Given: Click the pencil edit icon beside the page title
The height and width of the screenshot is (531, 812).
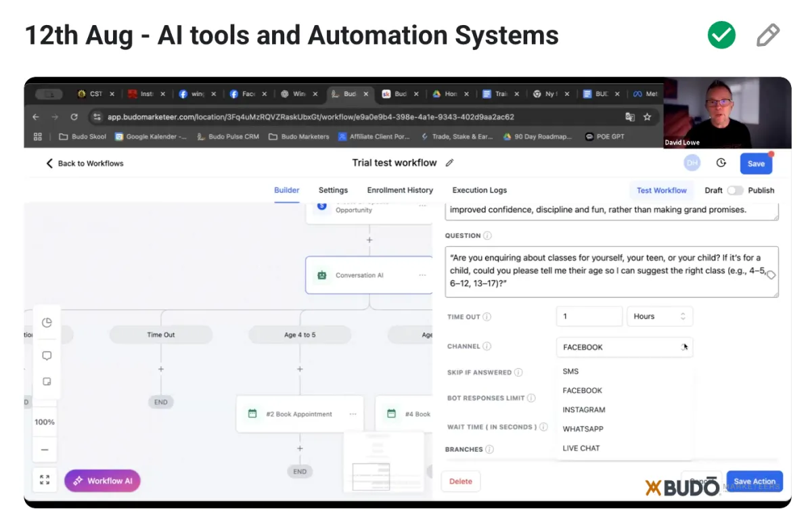Looking at the screenshot, I should point(767,35).
